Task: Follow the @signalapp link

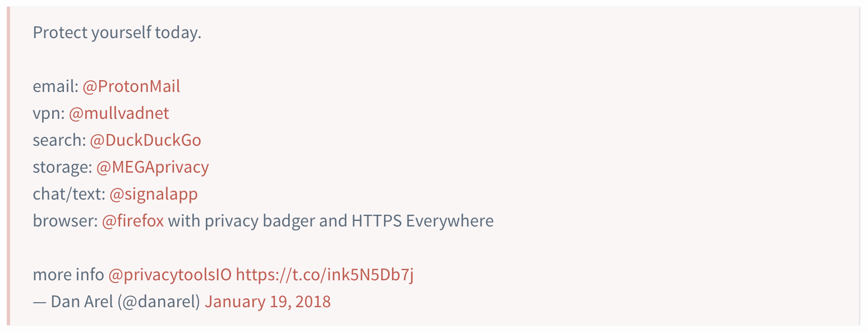Action: coord(154,194)
